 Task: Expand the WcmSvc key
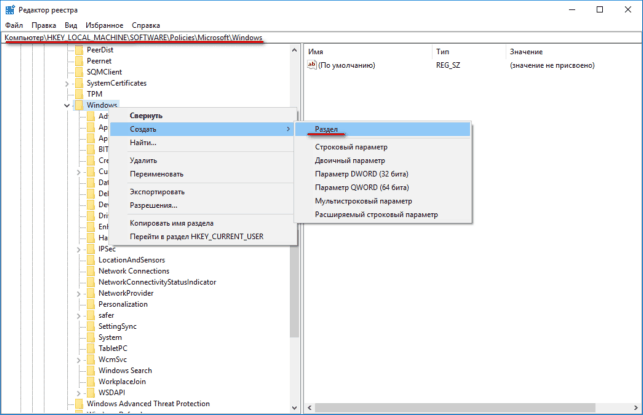coord(79,360)
